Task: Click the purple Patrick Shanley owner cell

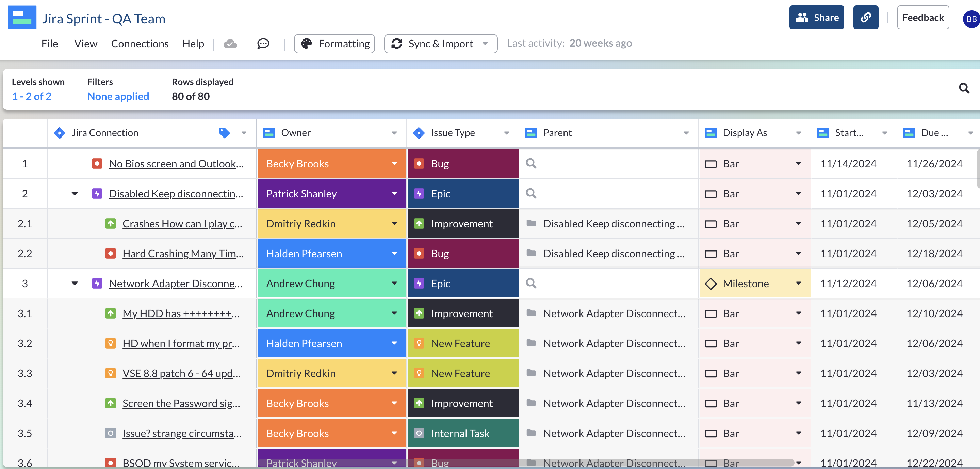Action: [x=332, y=194]
